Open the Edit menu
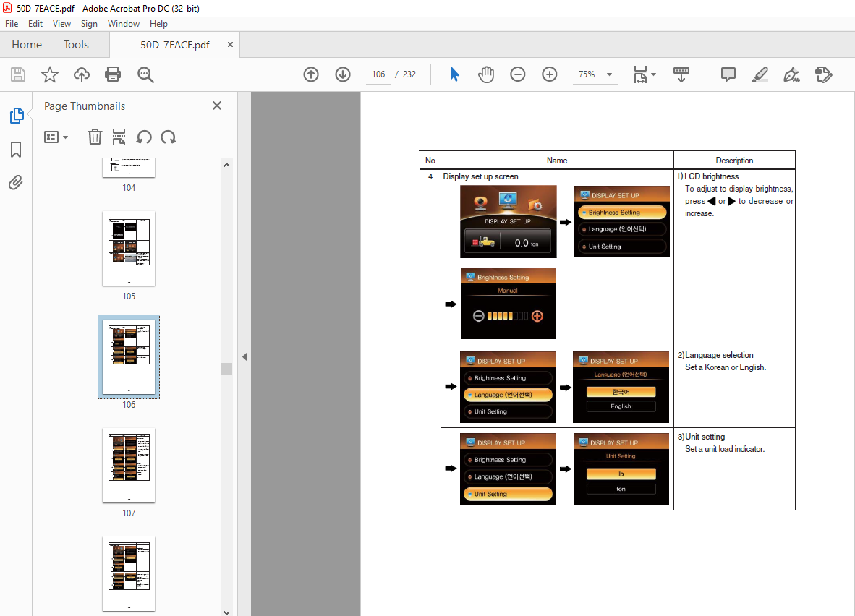 (x=35, y=23)
